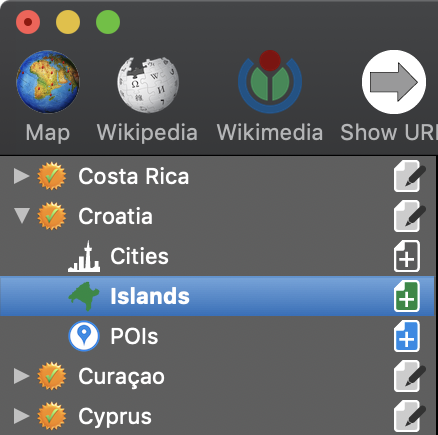Click the edit icon for Curaçao row

coord(409,376)
